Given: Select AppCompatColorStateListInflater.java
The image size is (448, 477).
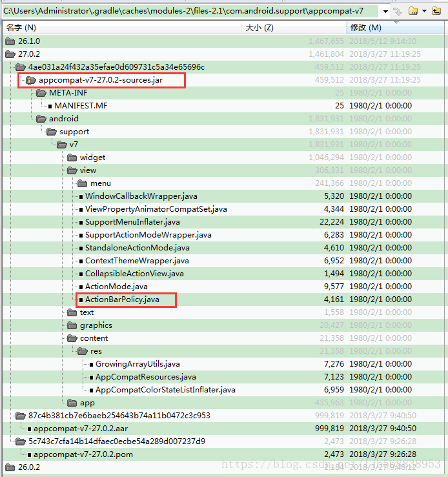Looking at the screenshot, I should (x=165, y=390).
